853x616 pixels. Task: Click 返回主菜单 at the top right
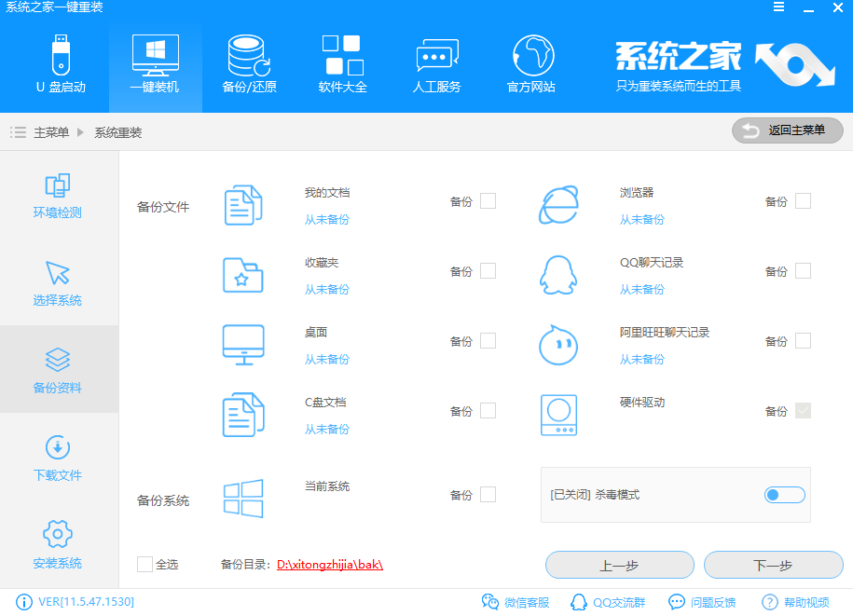[x=788, y=130]
